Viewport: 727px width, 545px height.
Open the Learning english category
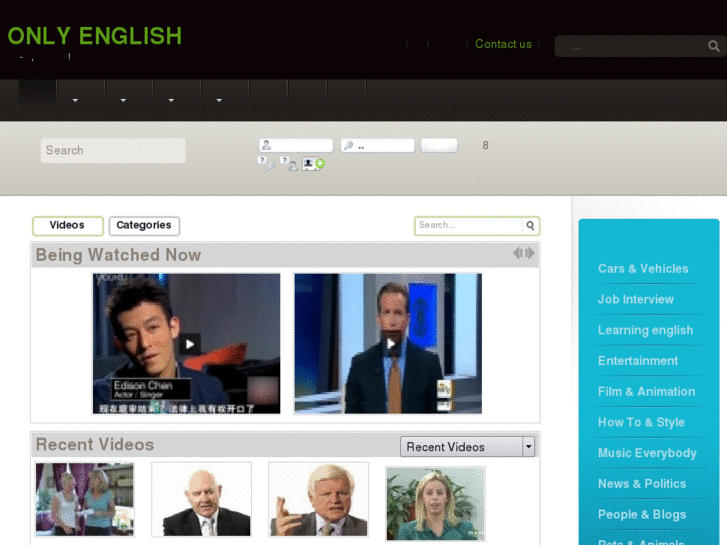(645, 330)
